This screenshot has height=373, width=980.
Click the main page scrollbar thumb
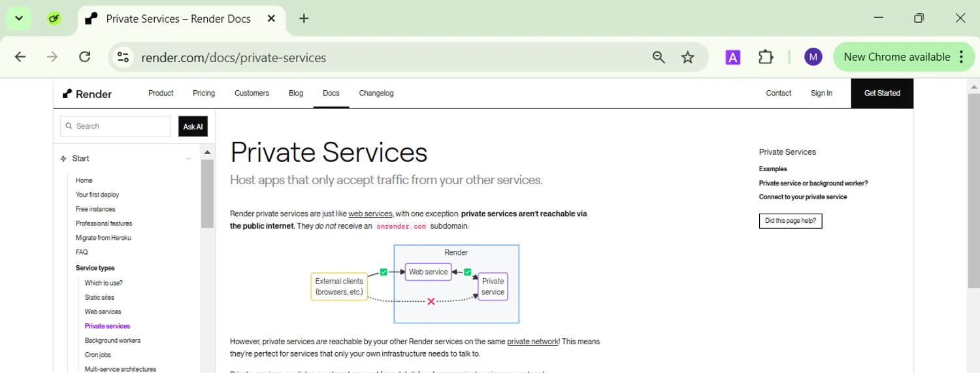974,191
